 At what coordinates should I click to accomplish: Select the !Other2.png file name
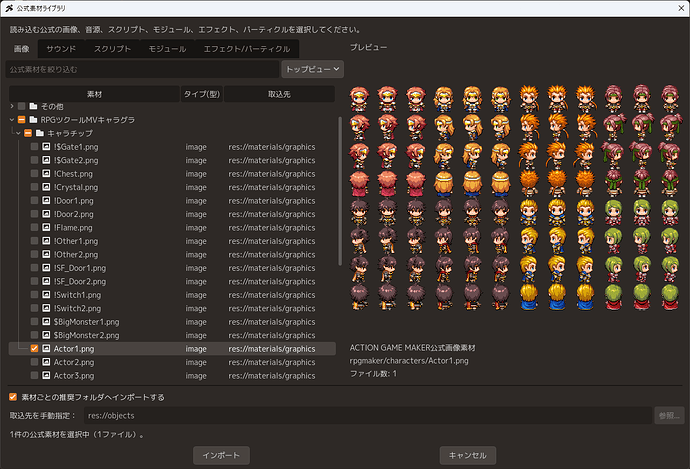tap(76, 254)
